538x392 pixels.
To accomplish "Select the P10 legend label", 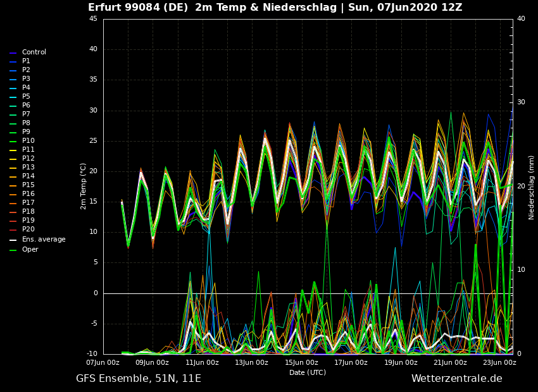I will (28, 141).
